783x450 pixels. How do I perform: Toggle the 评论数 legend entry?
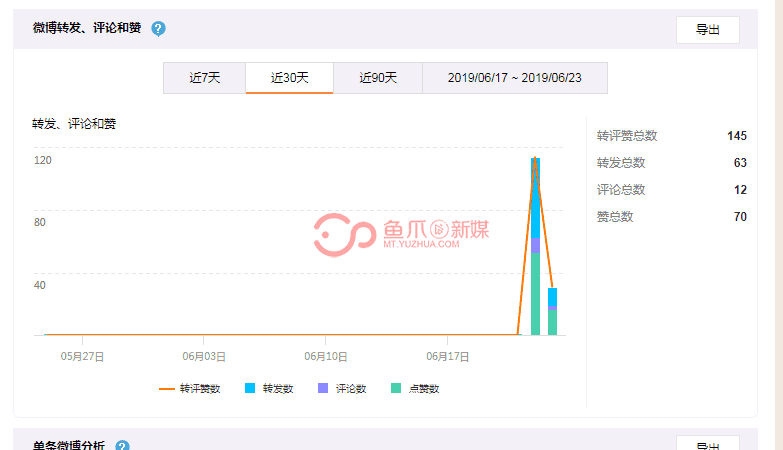pyautogui.click(x=342, y=389)
